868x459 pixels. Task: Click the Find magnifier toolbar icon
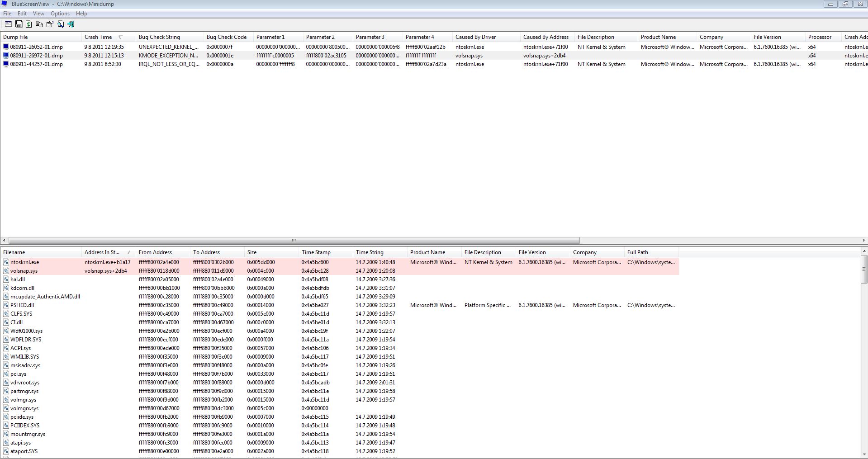click(x=60, y=24)
